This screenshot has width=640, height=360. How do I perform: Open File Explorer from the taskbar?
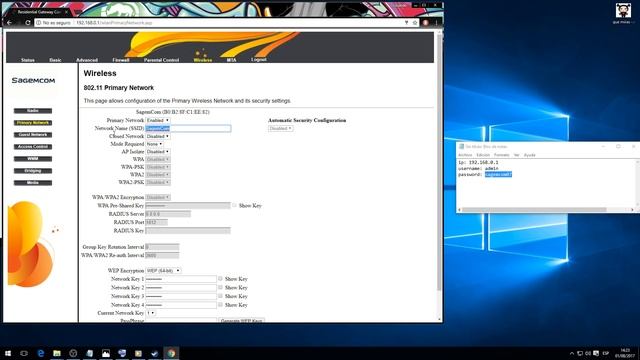click(57, 353)
